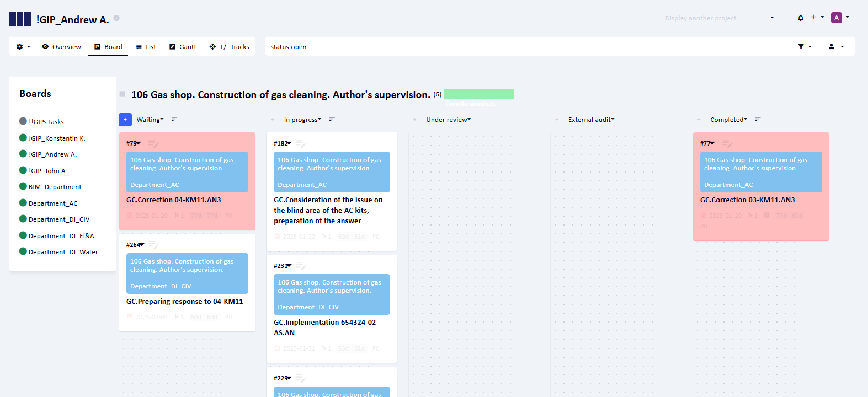Open the Department_DI_Water board link

click(63, 252)
